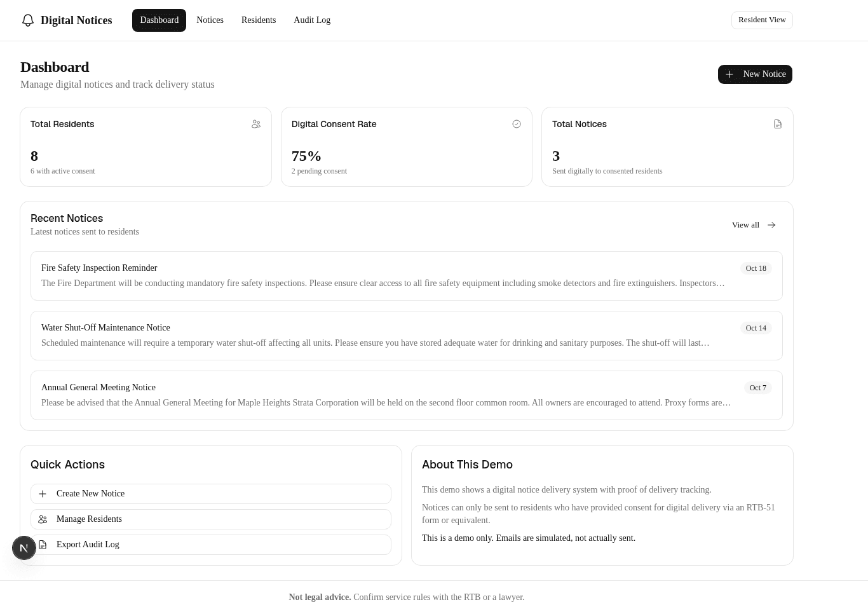Select the Manage Residents quick action

click(211, 519)
